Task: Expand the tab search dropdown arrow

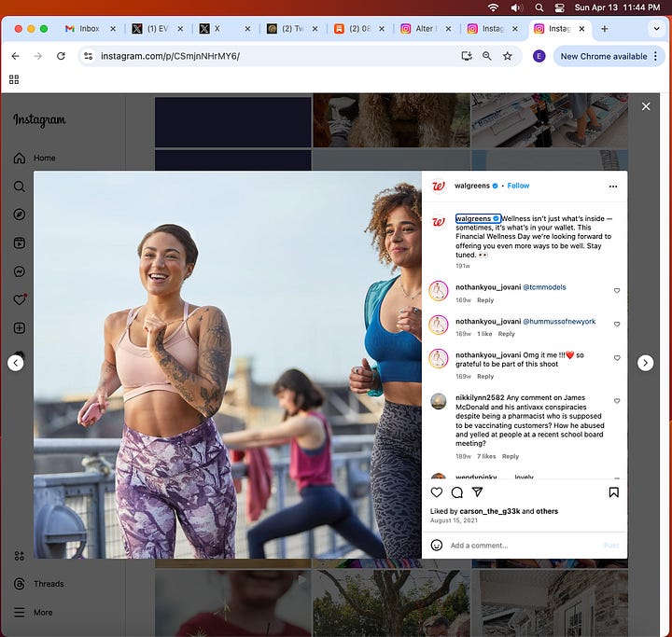Action: (656, 29)
